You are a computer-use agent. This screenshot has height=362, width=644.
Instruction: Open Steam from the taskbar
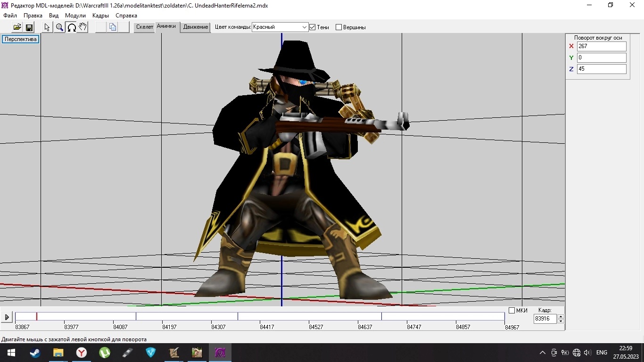35,353
